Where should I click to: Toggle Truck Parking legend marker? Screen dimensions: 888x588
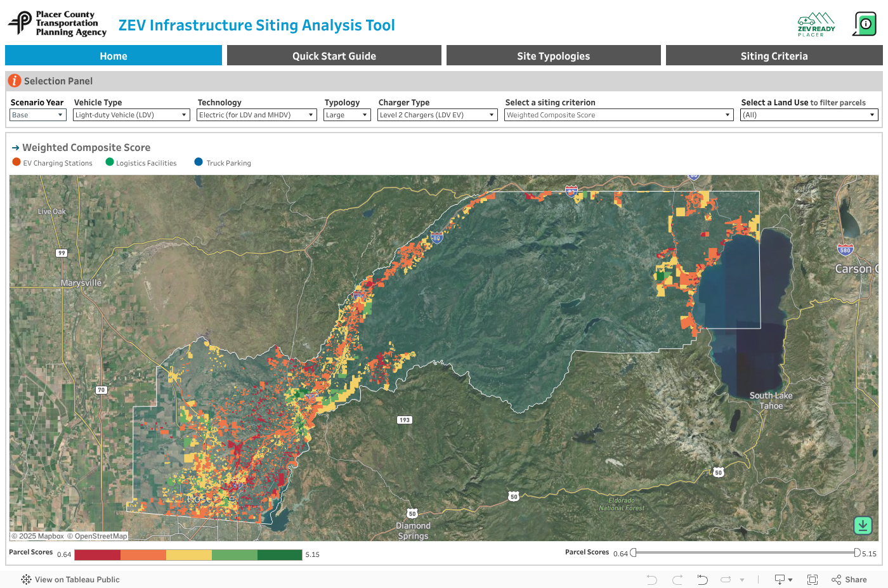[x=199, y=162]
